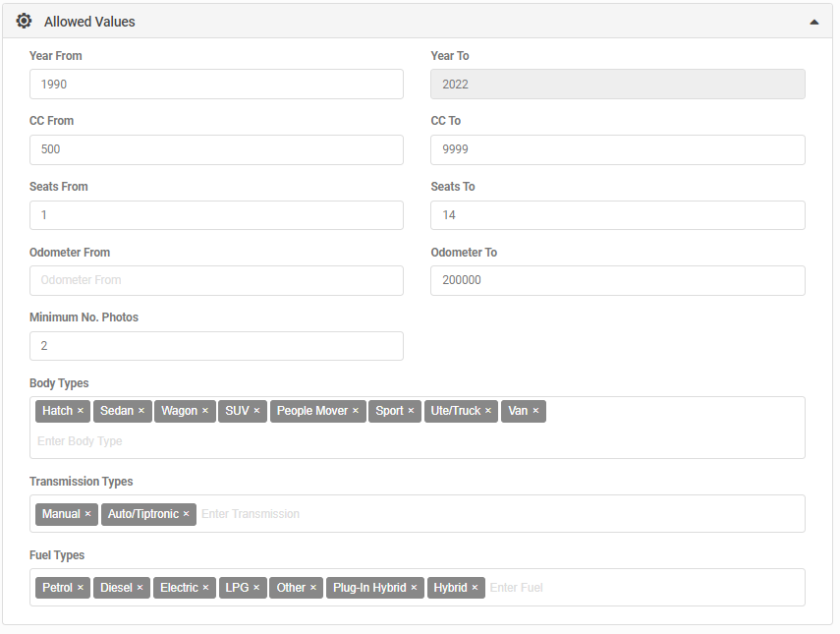Remove the Ute/Truck body type tag

pyautogui.click(x=488, y=411)
